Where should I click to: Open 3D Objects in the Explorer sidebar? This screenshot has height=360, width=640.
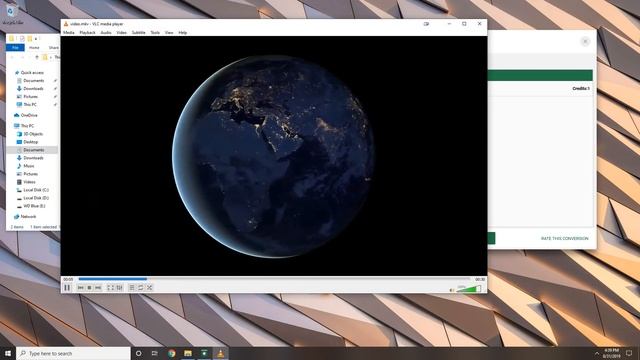click(33, 134)
